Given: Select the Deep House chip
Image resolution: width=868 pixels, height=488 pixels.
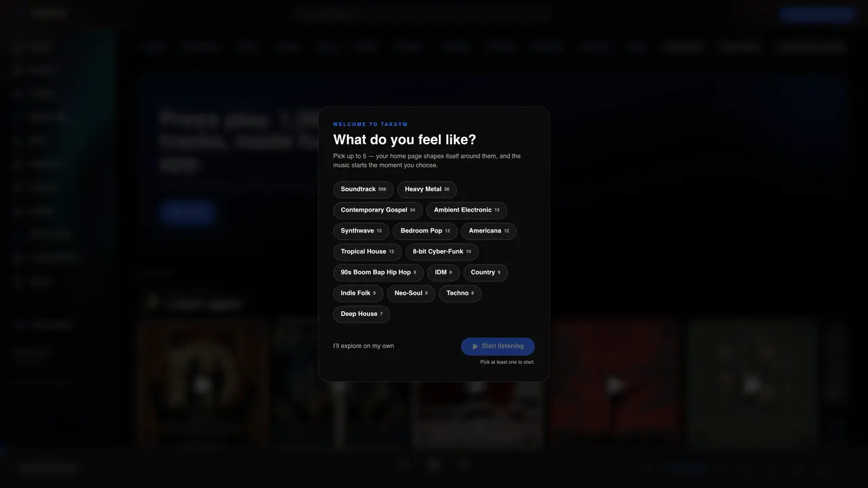Looking at the screenshot, I should tap(361, 314).
